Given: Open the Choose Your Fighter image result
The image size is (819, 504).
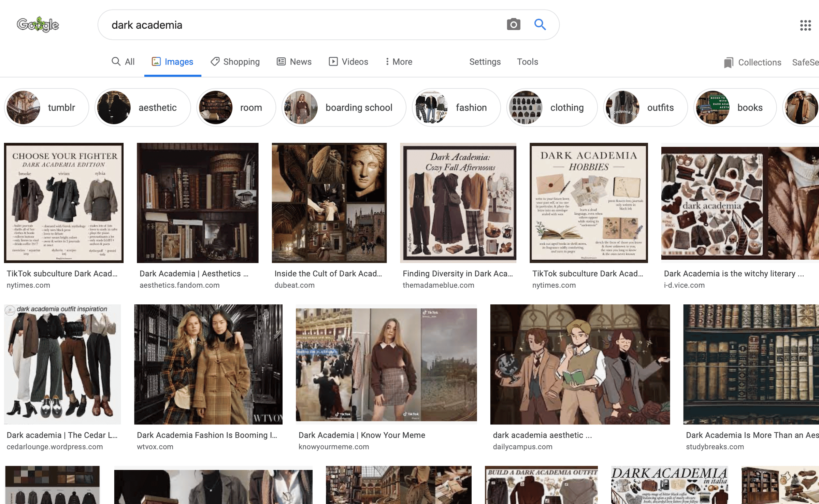Looking at the screenshot, I should [64, 203].
